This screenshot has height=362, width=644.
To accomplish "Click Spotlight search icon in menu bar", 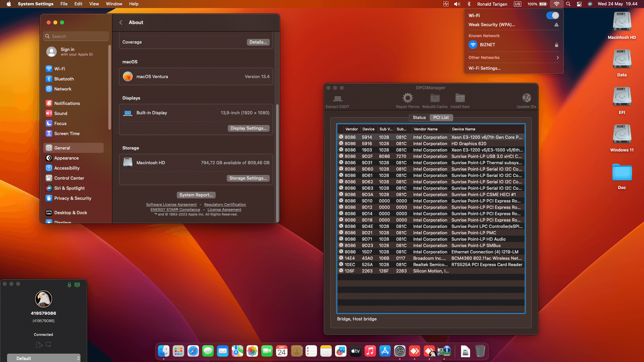I will click(x=568, y=4).
